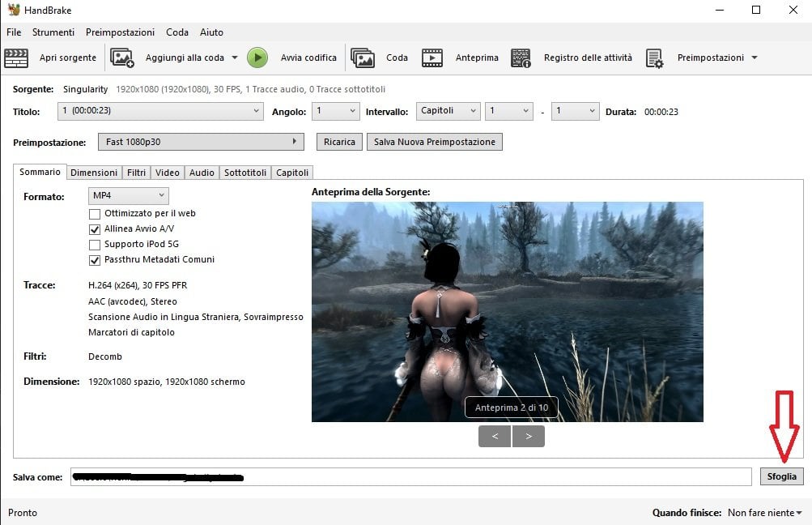This screenshot has width=812, height=525.
Task: Click the Apri sorgente label
Action: pyautogui.click(x=68, y=58)
